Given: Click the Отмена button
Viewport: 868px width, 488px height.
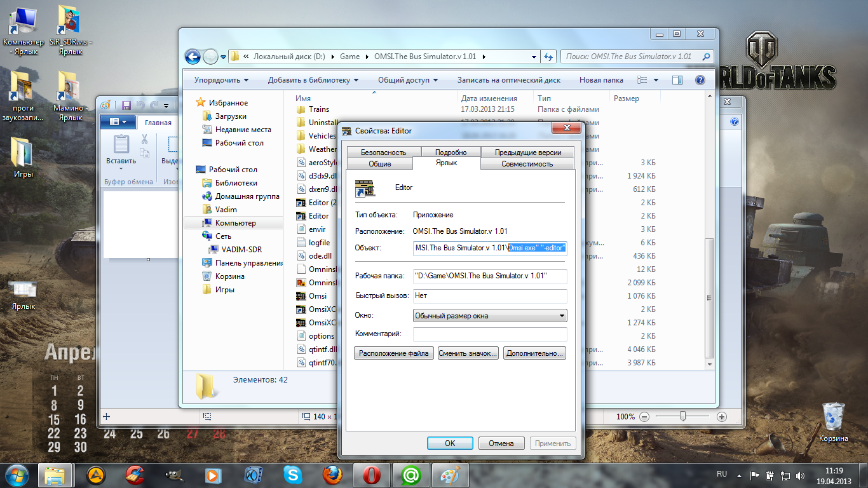Looking at the screenshot, I should tap(501, 444).
